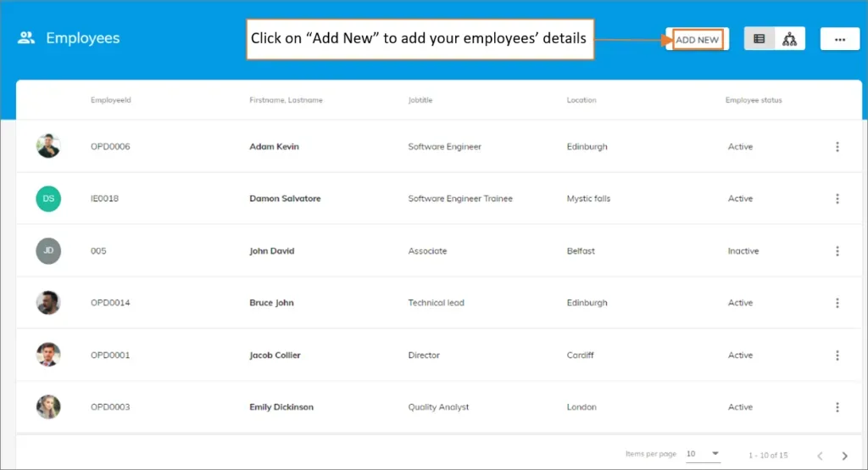The height and width of the screenshot is (470, 868).
Task: Click employee ID OPD0014
Action: pos(110,303)
